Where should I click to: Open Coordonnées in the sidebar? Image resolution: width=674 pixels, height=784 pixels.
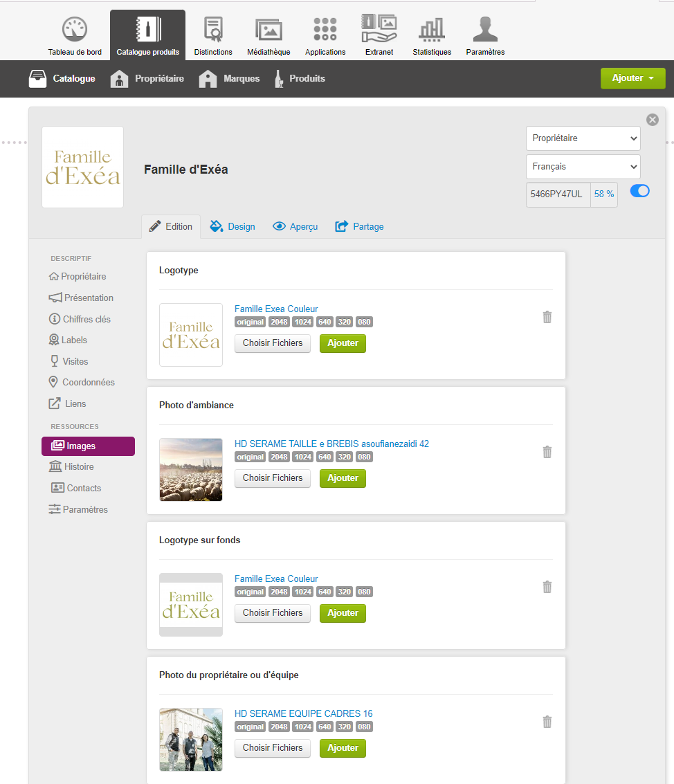(82, 382)
